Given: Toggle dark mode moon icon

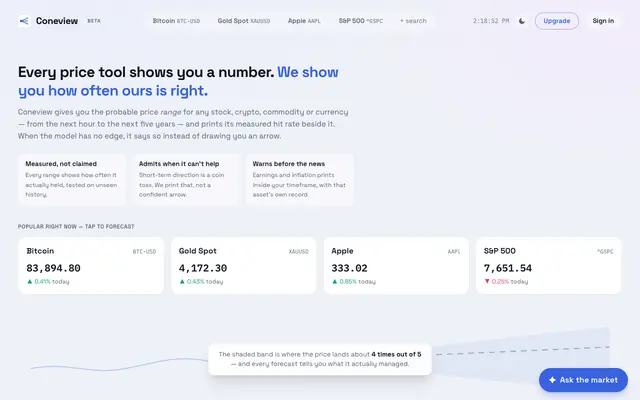Looking at the screenshot, I should coord(522,21).
